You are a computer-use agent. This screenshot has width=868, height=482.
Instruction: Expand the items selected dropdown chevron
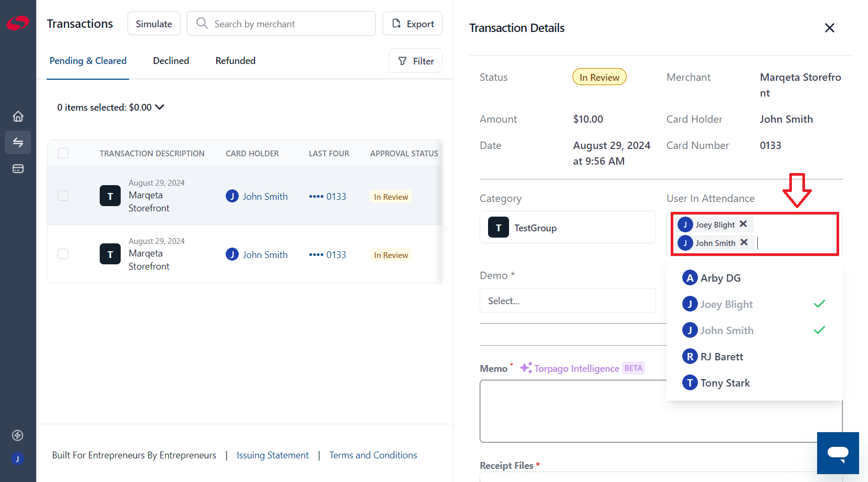160,107
